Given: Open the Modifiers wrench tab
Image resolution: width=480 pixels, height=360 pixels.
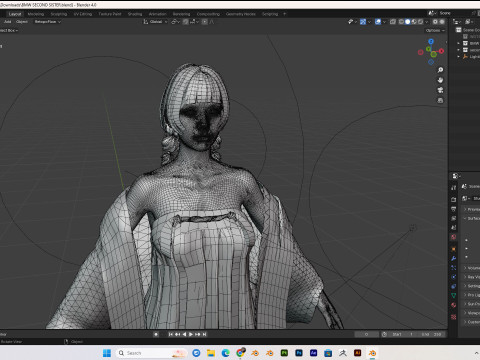Looking at the screenshot, I should point(454,258).
